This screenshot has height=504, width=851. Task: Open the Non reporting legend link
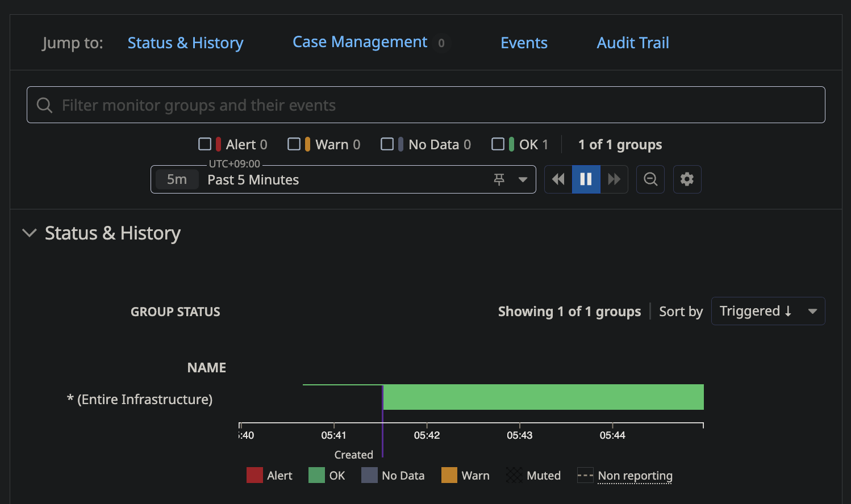coord(635,476)
